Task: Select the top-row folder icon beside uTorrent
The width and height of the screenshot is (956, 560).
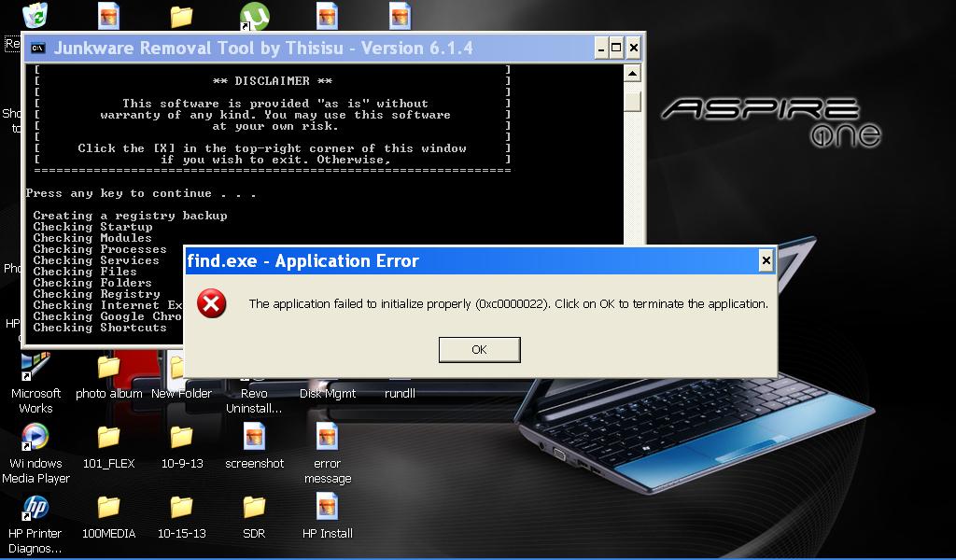Action: [x=182, y=16]
